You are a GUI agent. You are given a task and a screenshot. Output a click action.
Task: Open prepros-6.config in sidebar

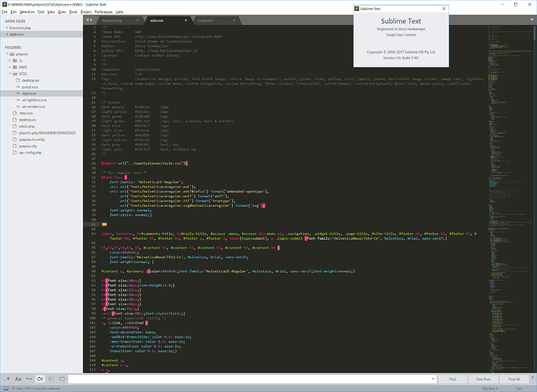click(32, 140)
